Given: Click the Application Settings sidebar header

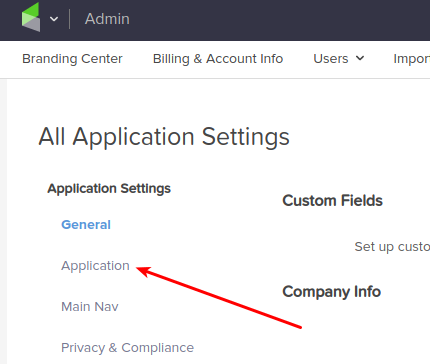Looking at the screenshot, I should [x=109, y=189].
